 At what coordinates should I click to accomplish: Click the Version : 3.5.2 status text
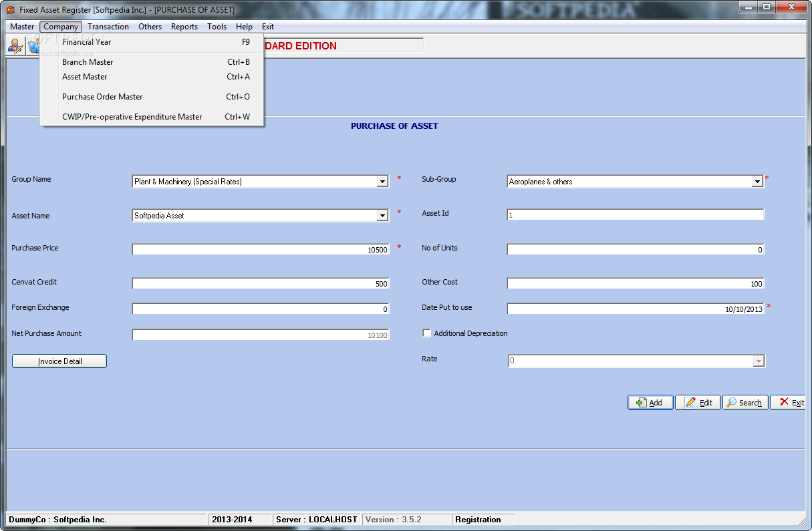coord(394,520)
